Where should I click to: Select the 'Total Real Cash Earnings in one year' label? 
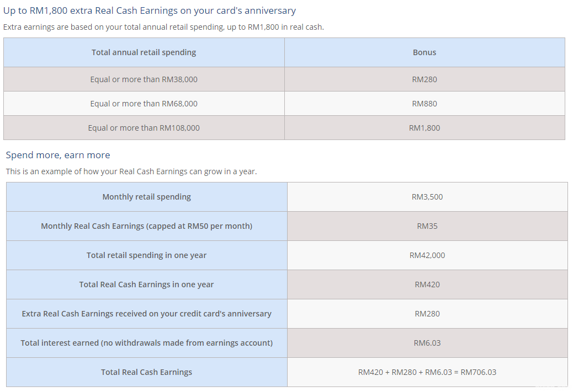coord(146,284)
